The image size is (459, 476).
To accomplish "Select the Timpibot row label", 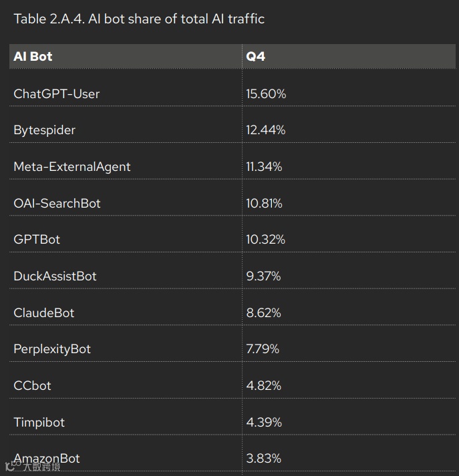I will (x=39, y=423).
